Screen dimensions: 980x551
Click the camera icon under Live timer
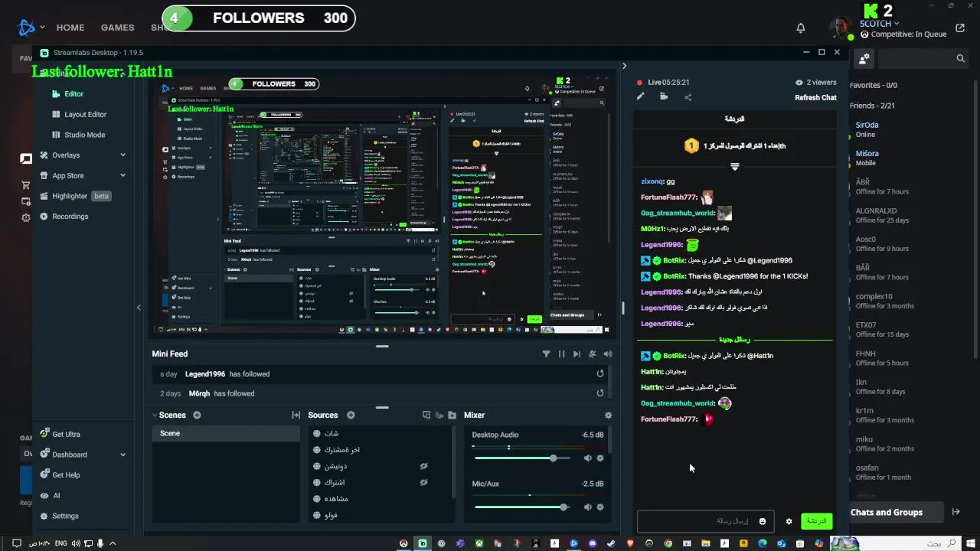click(x=664, y=97)
